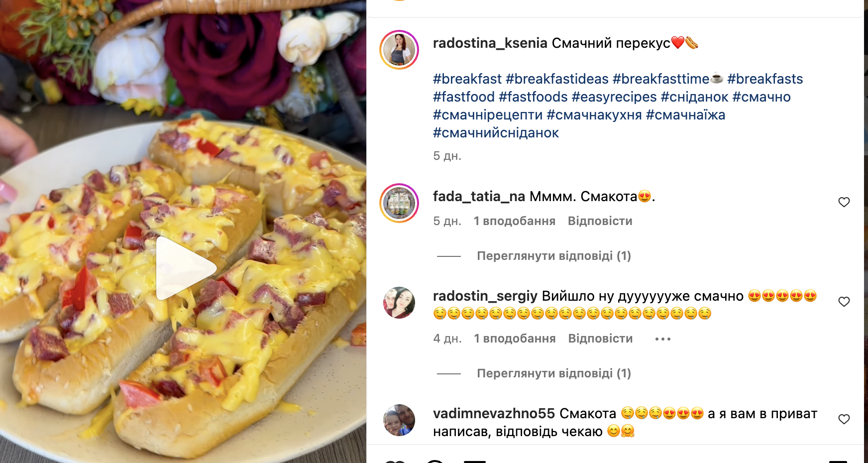View likes on fada_tatia_na's comment
The image size is (868, 463).
click(514, 221)
